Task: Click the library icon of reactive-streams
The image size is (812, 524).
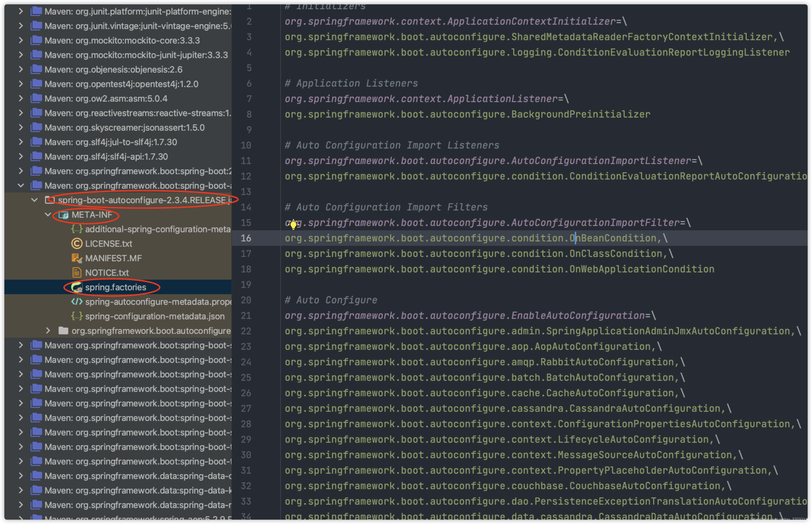Action: 36,113
